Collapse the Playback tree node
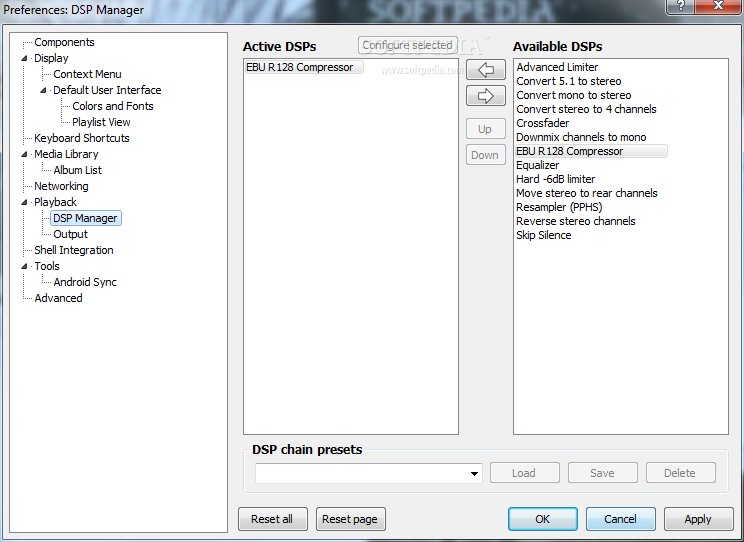The height and width of the screenshot is (542, 744). click(24, 202)
